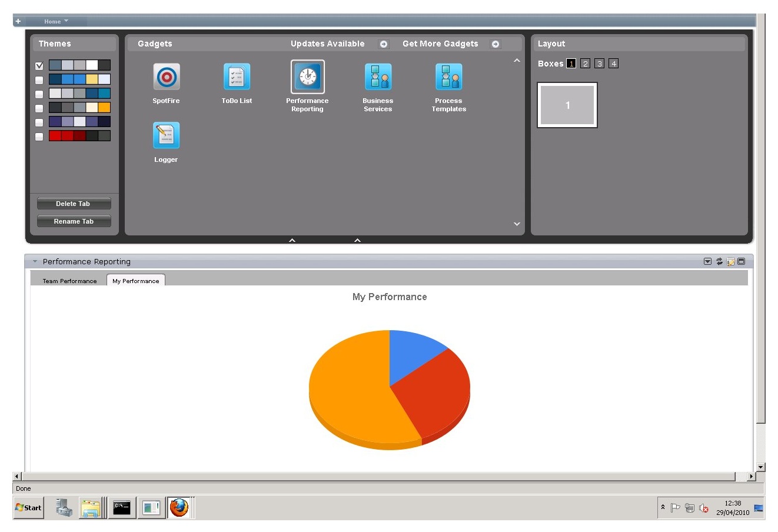Click the flag notification tray icon
The width and height of the screenshot is (778, 532).
(676, 508)
